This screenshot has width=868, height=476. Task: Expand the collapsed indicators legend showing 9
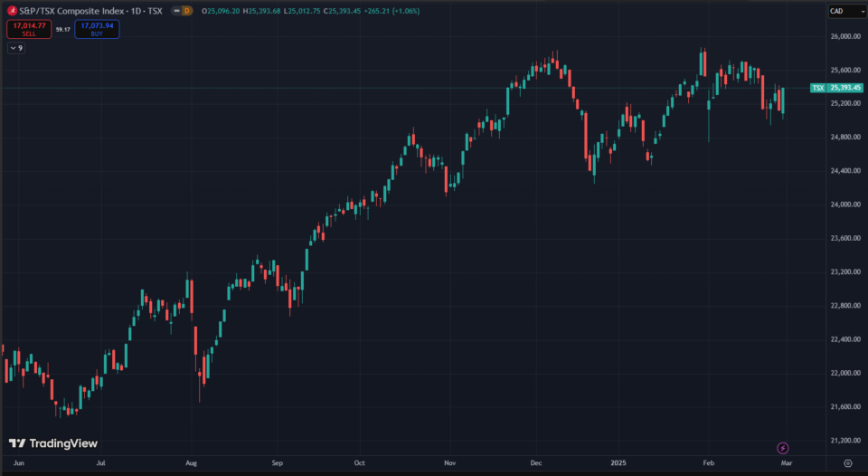click(x=16, y=48)
